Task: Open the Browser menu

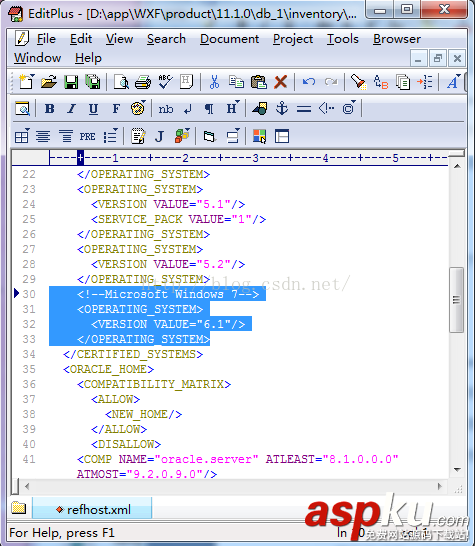Action: coord(397,39)
